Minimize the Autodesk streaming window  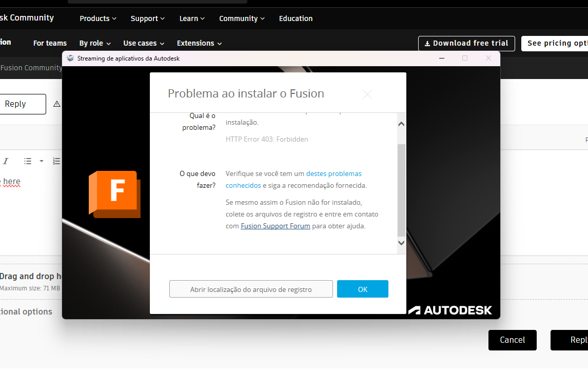[442, 58]
